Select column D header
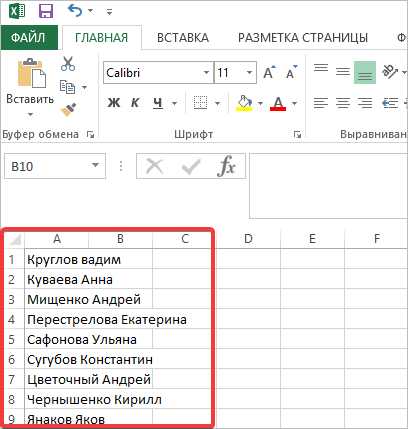 point(248,239)
